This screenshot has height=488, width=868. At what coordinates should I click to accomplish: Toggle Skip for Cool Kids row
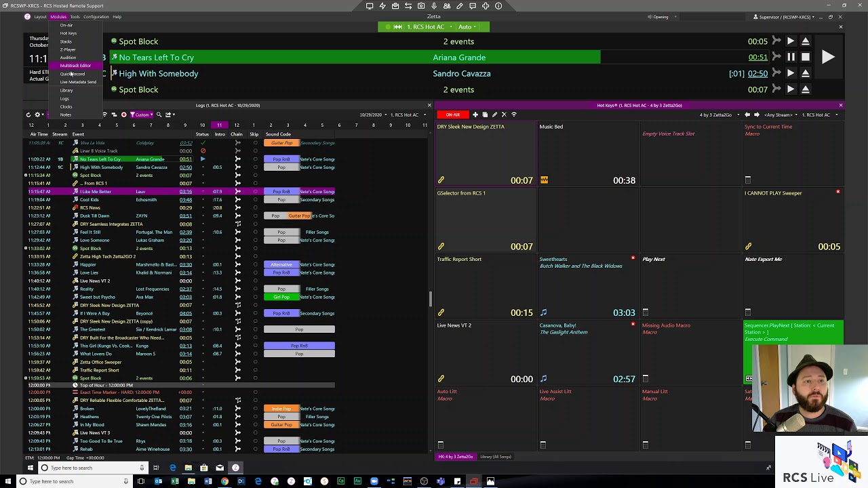pos(255,200)
